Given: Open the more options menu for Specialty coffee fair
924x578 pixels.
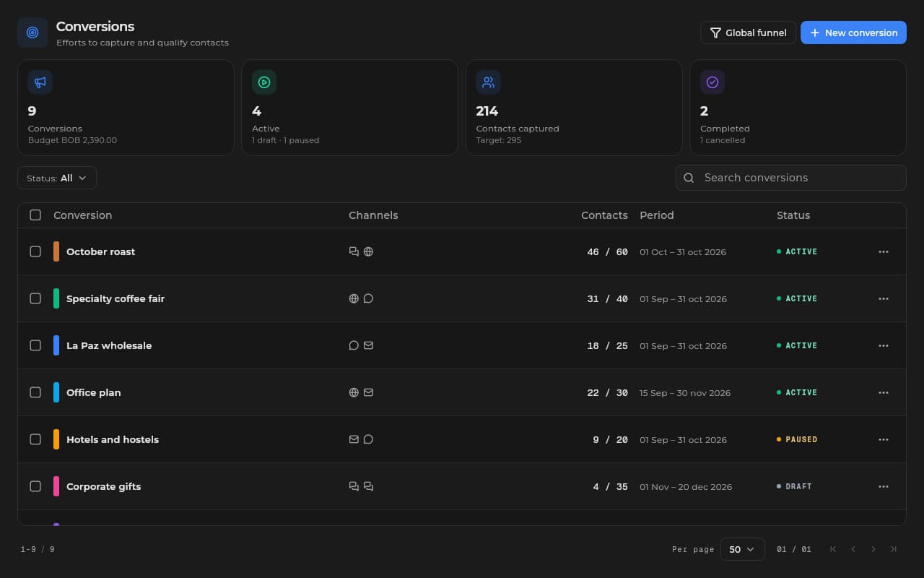Looking at the screenshot, I should click(884, 298).
